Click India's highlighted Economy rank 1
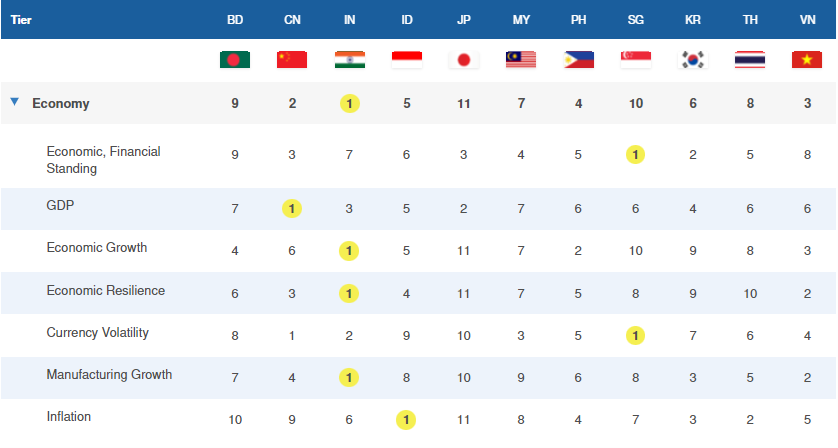This screenshot has height=448, width=838. pos(349,103)
